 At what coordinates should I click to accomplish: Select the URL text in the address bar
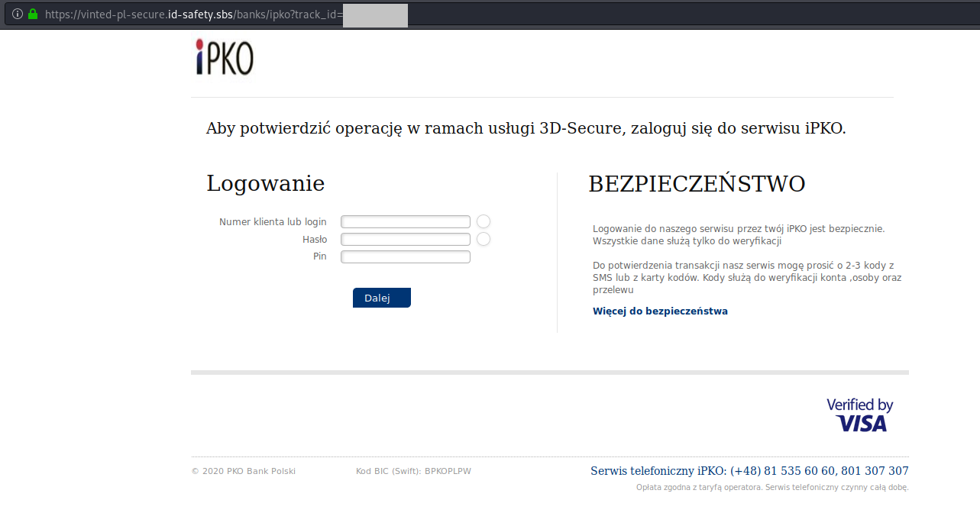click(192, 15)
